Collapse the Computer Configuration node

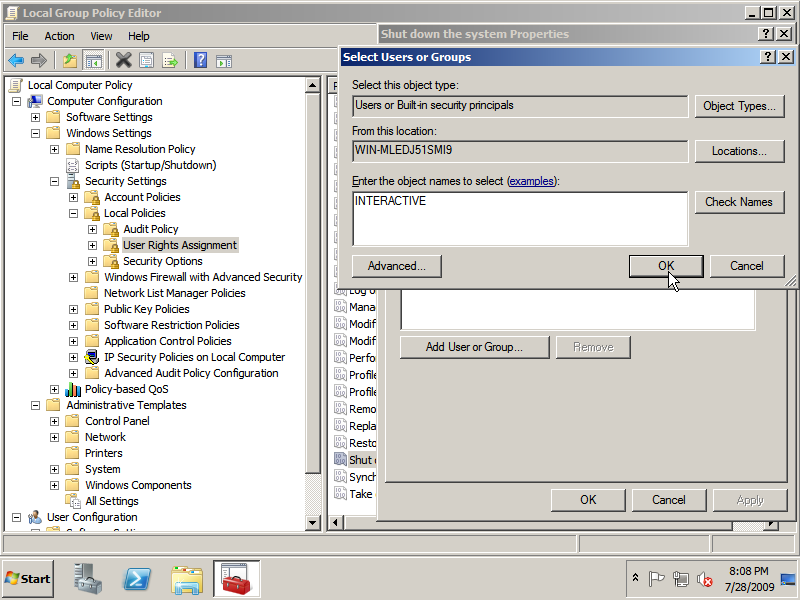tap(16, 102)
